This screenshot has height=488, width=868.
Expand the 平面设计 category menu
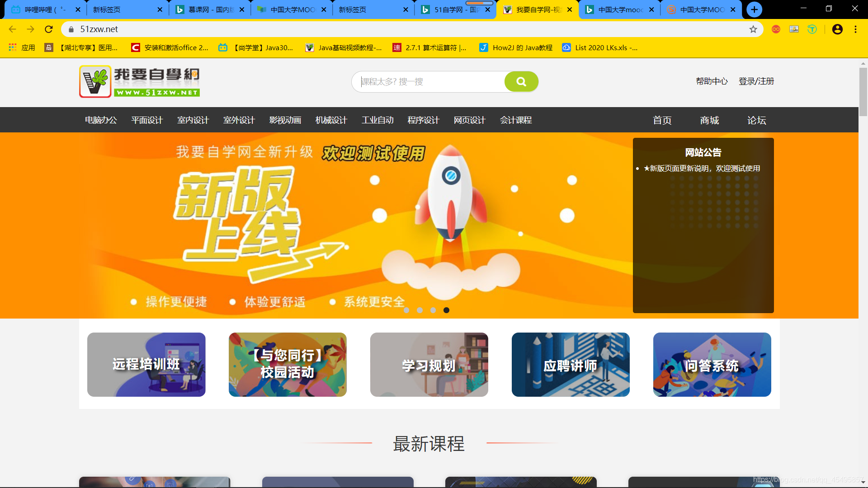[147, 120]
